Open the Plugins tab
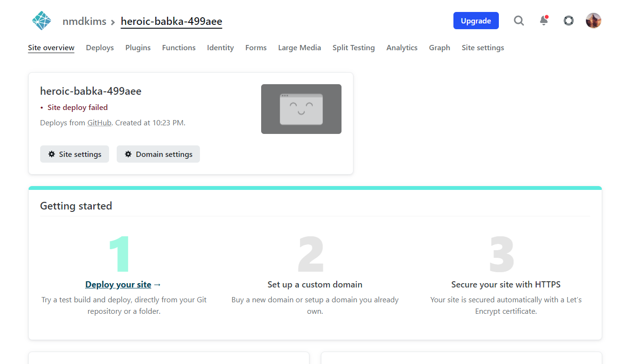Screen dimensions: 617x364 (138, 48)
